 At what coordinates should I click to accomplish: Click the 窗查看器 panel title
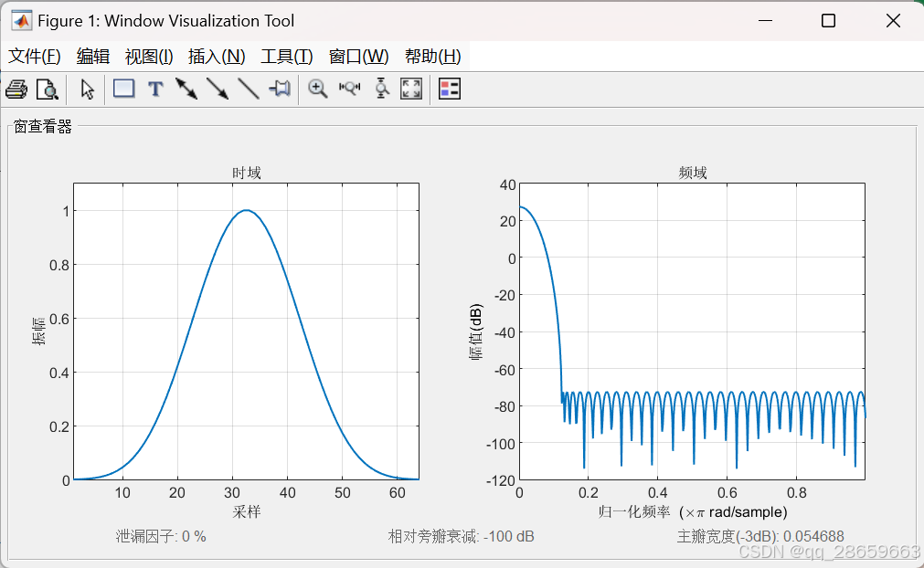(42, 127)
